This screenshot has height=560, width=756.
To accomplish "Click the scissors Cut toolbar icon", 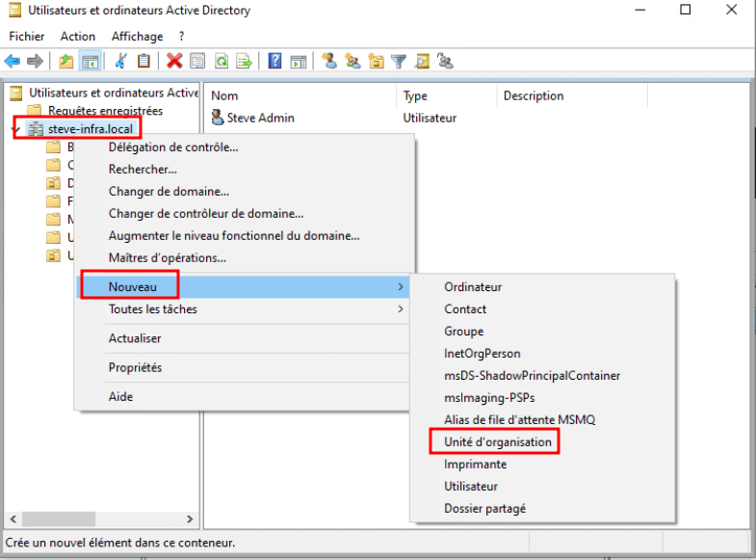I will (121, 61).
